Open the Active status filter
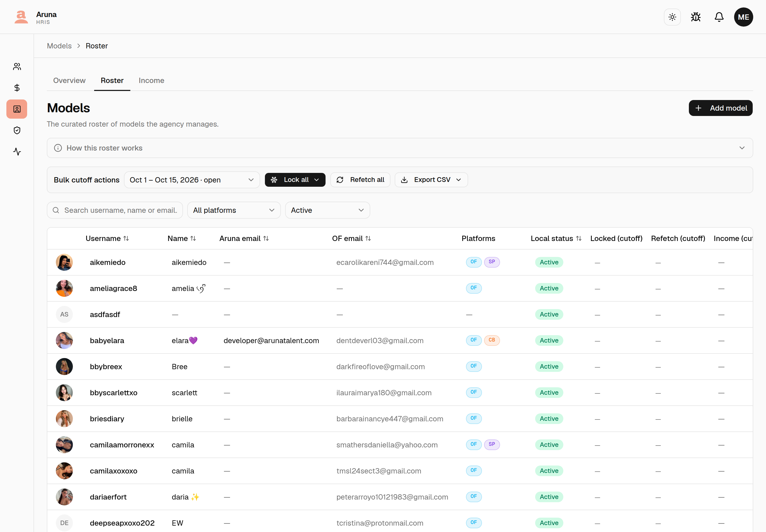 pyautogui.click(x=327, y=210)
